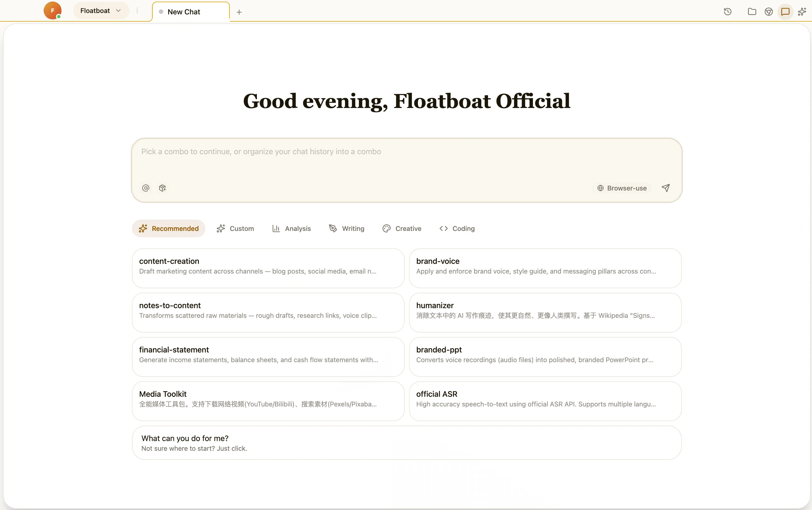Viewport: 812px width, 510px height.
Task: Choose the brand-voice combo card
Action: [x=545, y=268]
